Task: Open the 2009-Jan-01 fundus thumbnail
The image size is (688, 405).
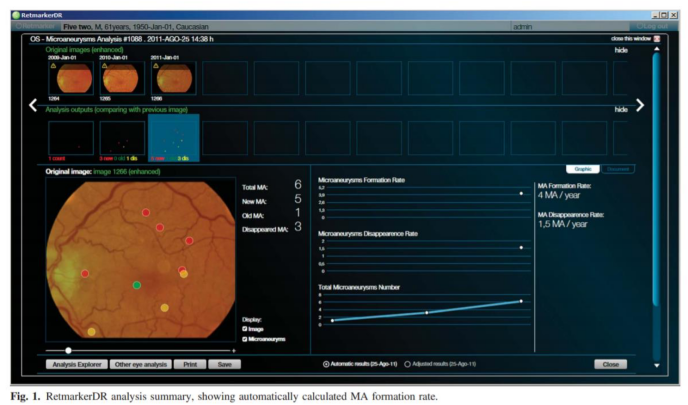Action: point(71,78)
